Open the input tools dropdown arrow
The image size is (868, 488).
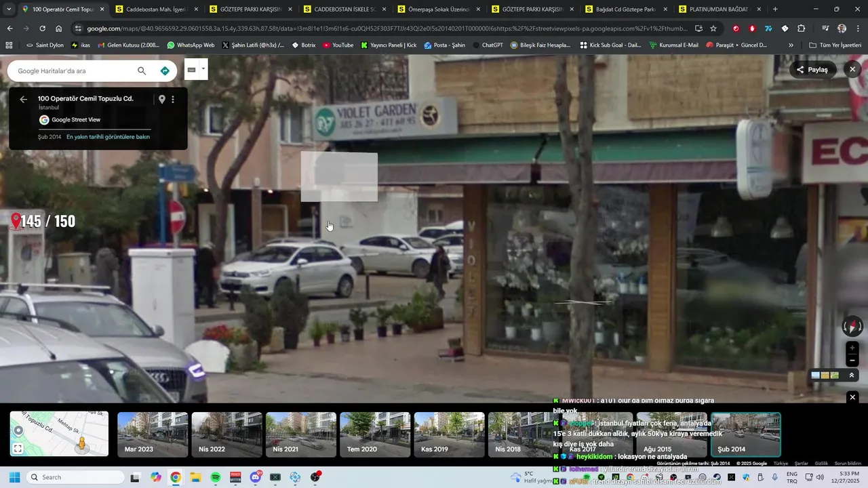(x=203, y=68)
